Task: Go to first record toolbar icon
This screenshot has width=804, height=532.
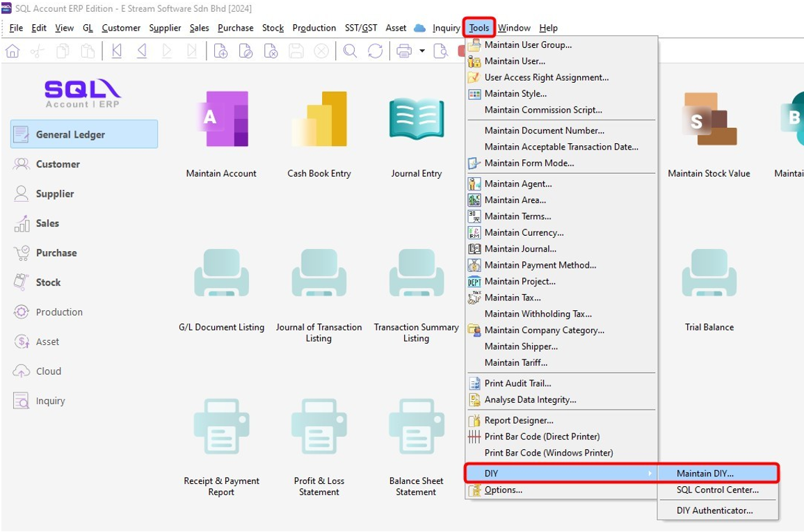Action: (117, 51)
